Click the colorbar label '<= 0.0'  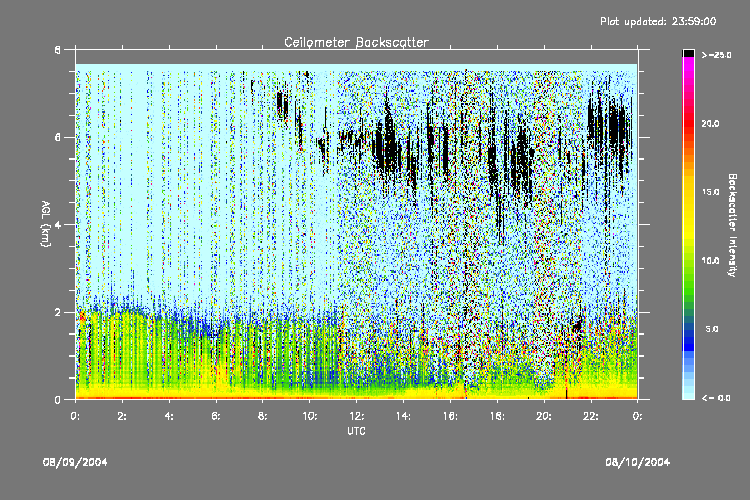[716, 398]
